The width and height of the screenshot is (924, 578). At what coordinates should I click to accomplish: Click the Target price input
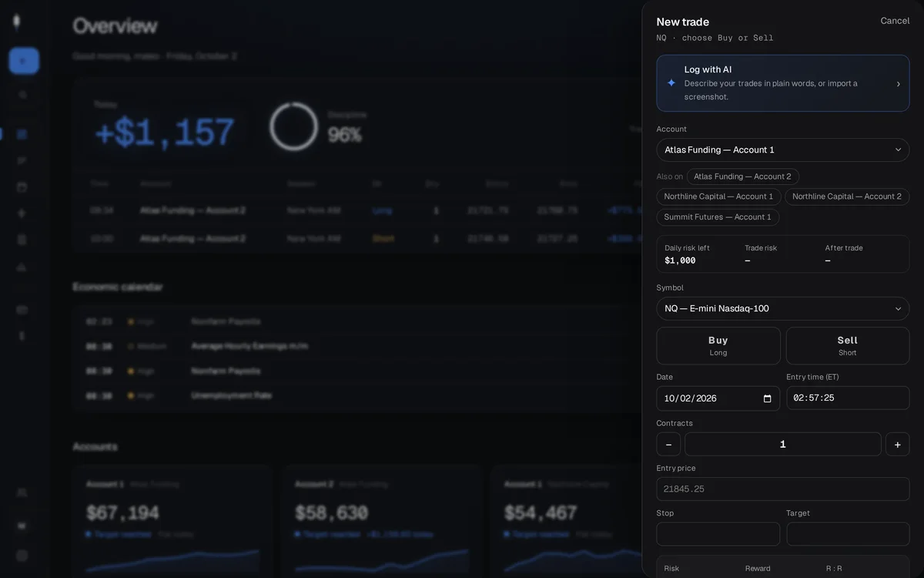[x=848, y=534]
